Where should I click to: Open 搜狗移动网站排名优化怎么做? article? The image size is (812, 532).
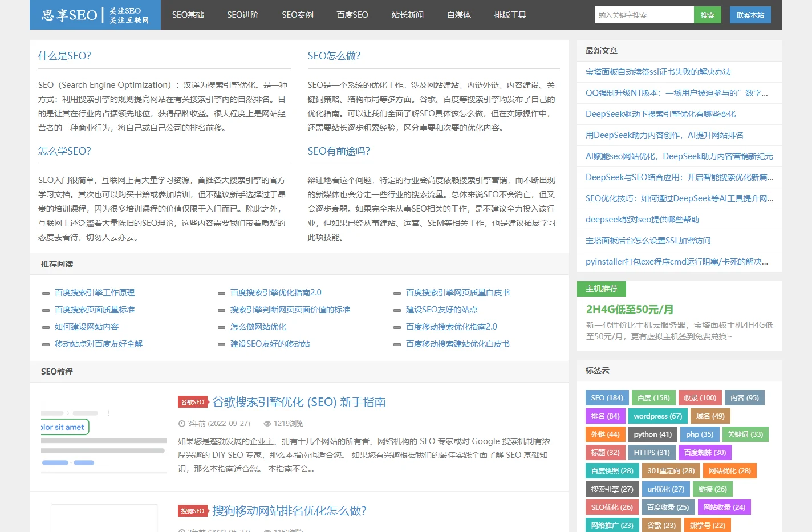click(290, 511)
